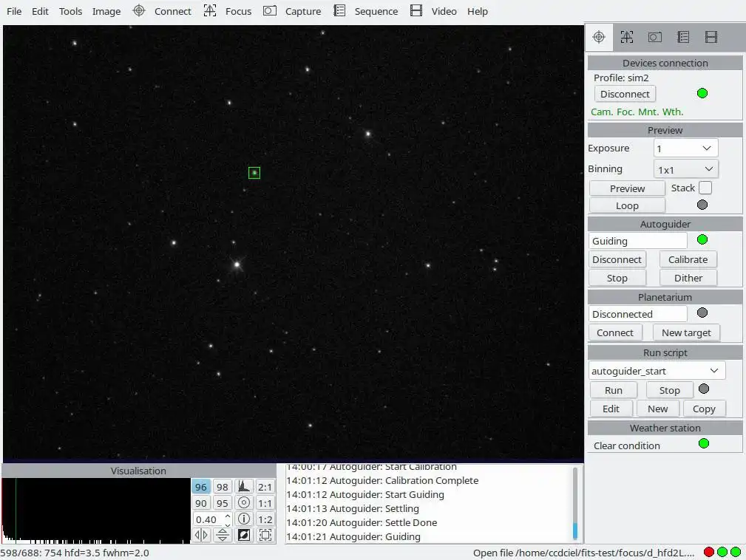Screen dimensions: 746x560
Task: Click the planetarium Disconnected status field
Action: pyautogui.click(x=638, y=314)
